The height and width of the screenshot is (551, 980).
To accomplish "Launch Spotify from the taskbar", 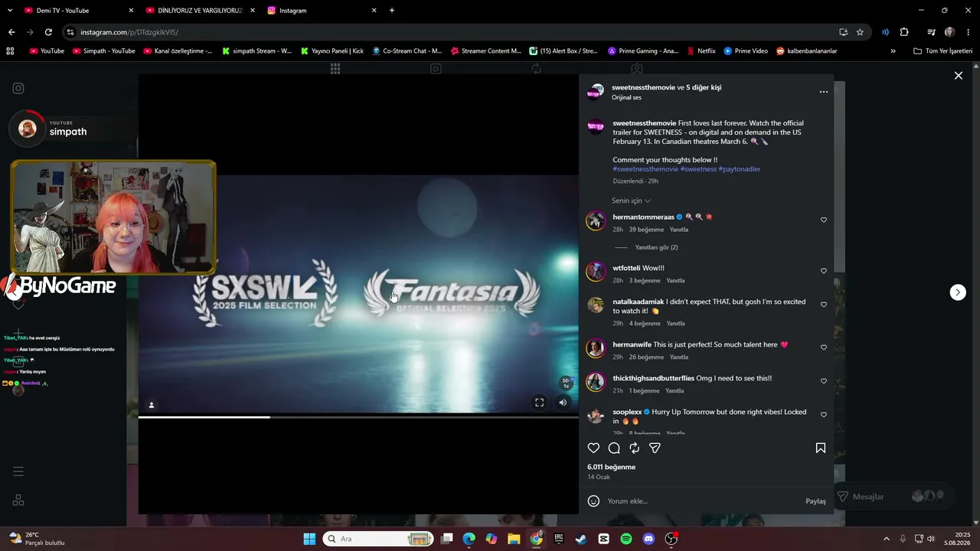I will coord(626,539).
